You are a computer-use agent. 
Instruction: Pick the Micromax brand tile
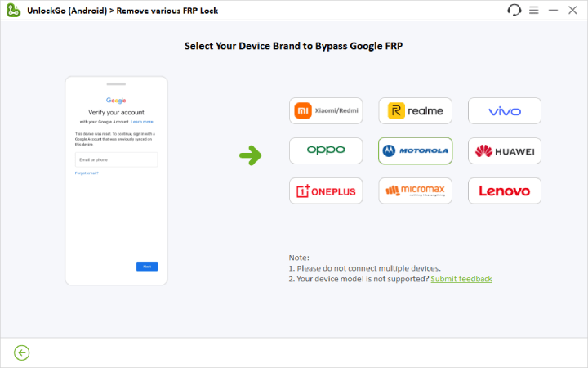click(415, 191)
